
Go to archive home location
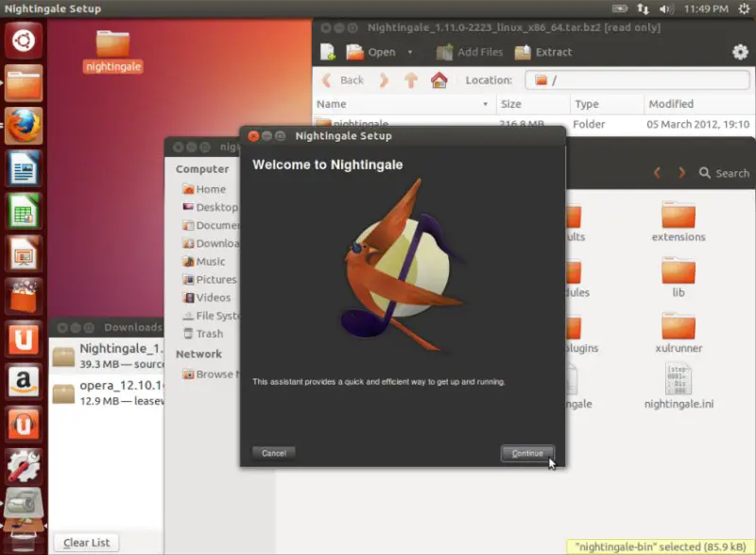pyautogui.click(x=438, y=80)
